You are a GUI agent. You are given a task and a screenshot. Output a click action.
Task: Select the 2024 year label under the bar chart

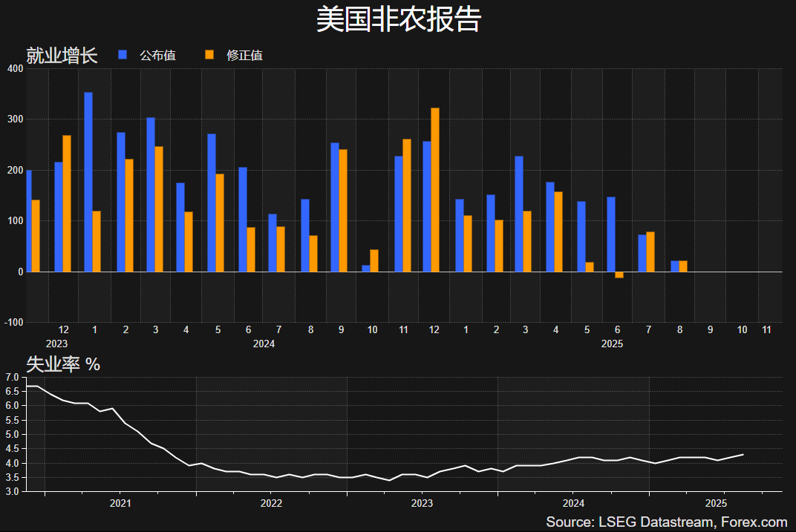264,344
